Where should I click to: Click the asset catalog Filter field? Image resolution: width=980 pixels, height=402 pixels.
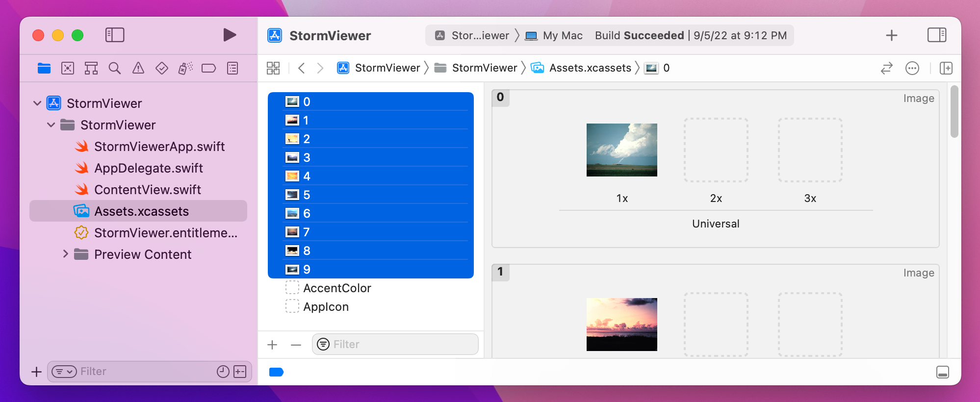pos(395,344)
